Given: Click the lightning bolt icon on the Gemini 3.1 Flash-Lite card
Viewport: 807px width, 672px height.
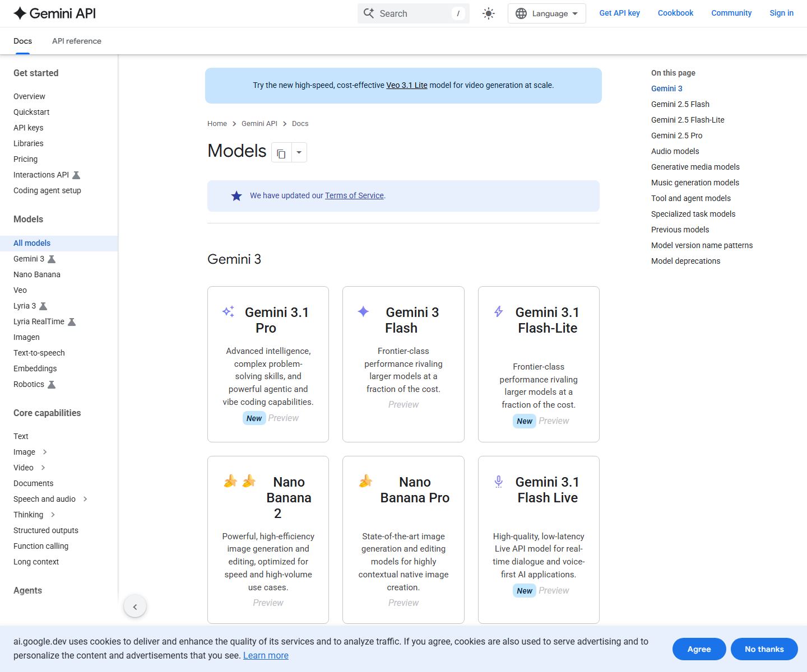Looking at the screenshot, I should (499, 311).
